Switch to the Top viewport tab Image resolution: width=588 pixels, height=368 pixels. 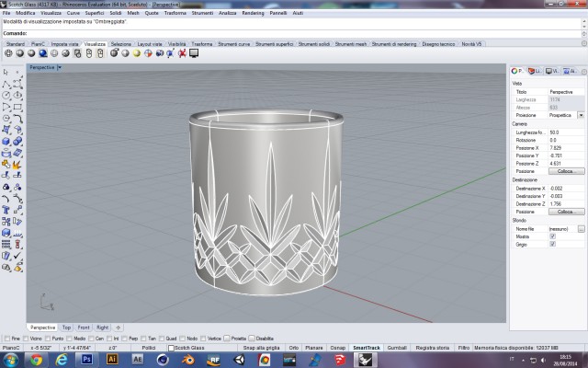click(x=66, y=328)
